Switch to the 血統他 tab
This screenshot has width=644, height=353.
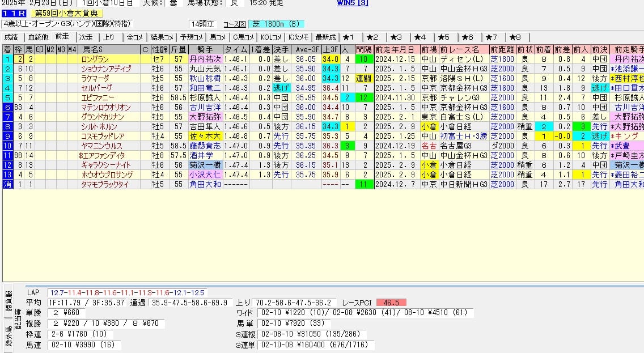click(38, 37)
